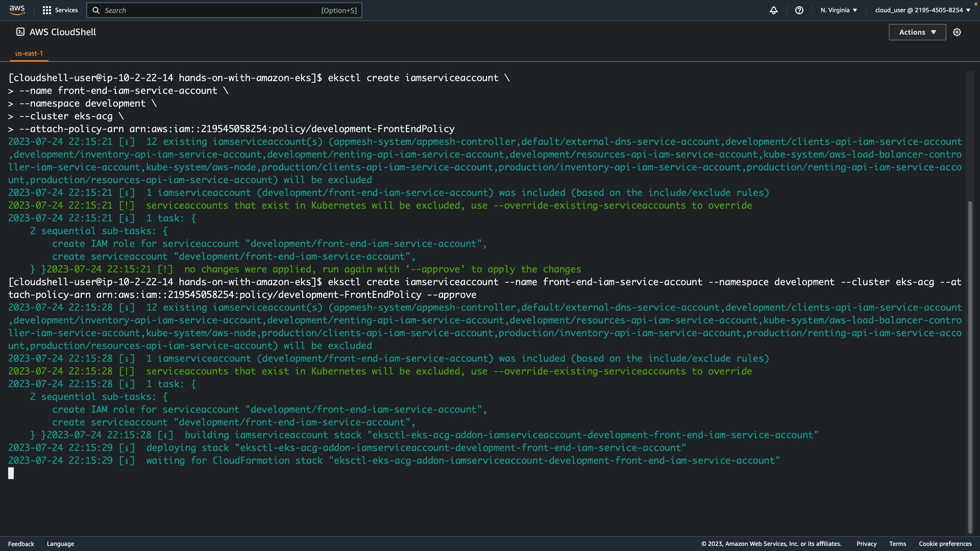The image size is (980, 551).
Task: Open the Actions dropdown button
Action: (917, 32)
